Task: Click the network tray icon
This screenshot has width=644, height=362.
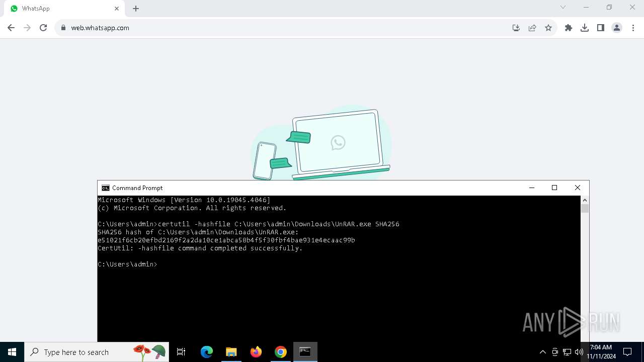Action: [x=567, y=352]
